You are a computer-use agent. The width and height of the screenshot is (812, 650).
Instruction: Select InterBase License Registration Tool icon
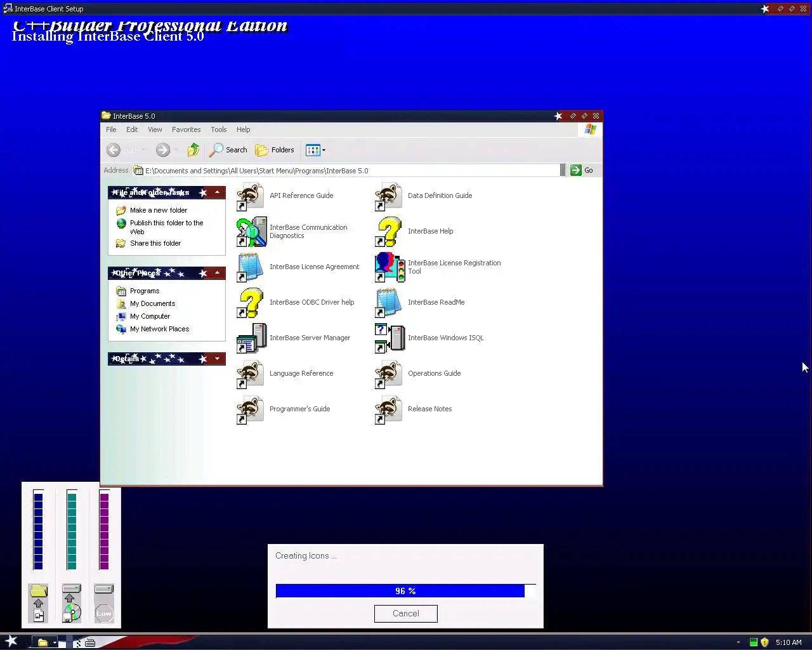[390, 267]
